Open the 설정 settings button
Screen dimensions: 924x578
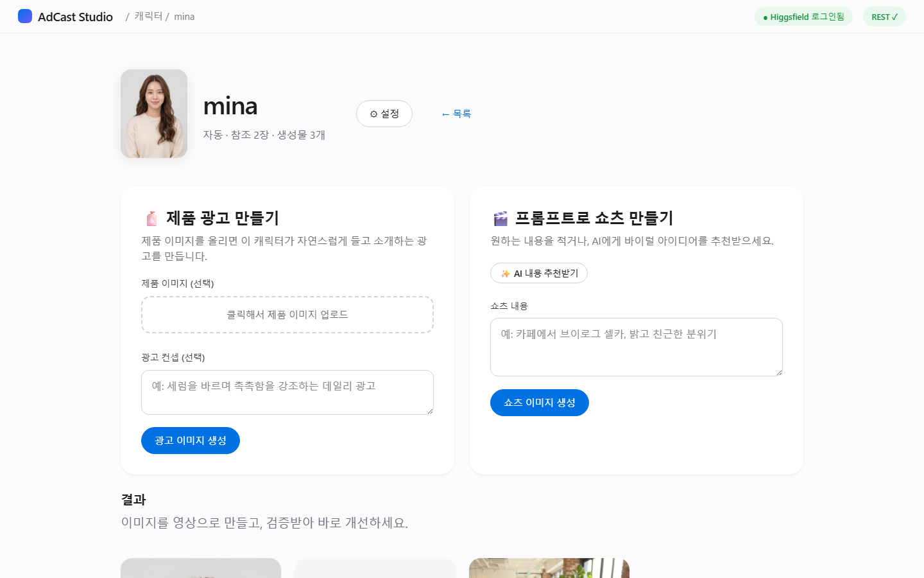384,114
